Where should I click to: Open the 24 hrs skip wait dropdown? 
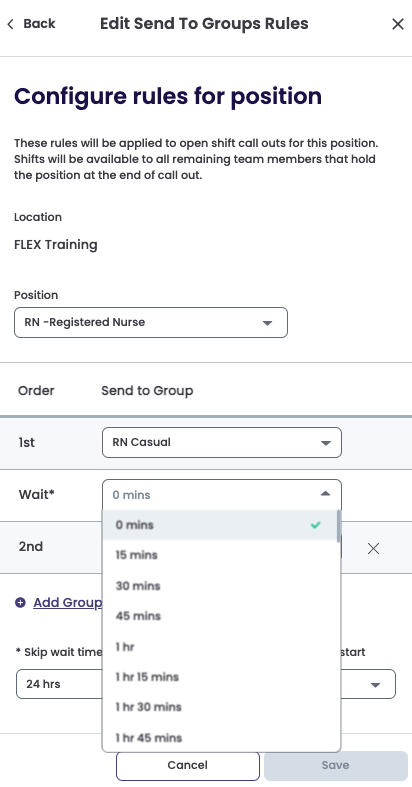click(206, 684)
